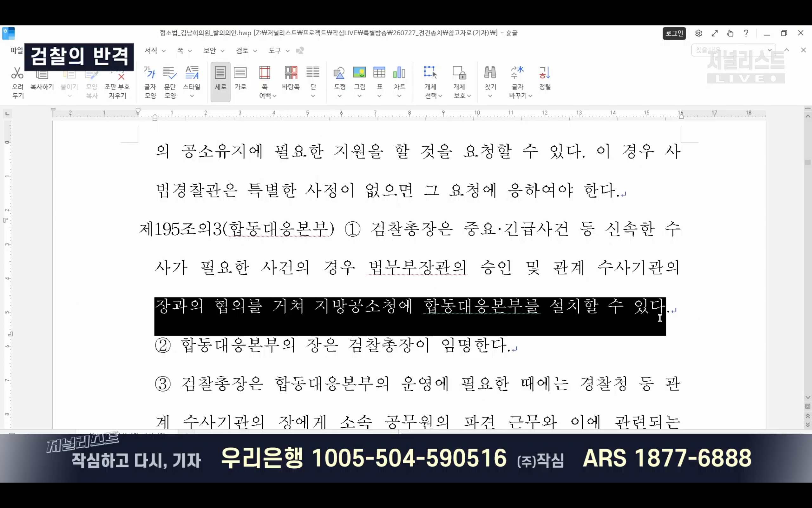The height and width of the screenshot is (508, 812).
Task: Click the 글자 바꾸기 character convert icon
Action: [x=517, y=72]
